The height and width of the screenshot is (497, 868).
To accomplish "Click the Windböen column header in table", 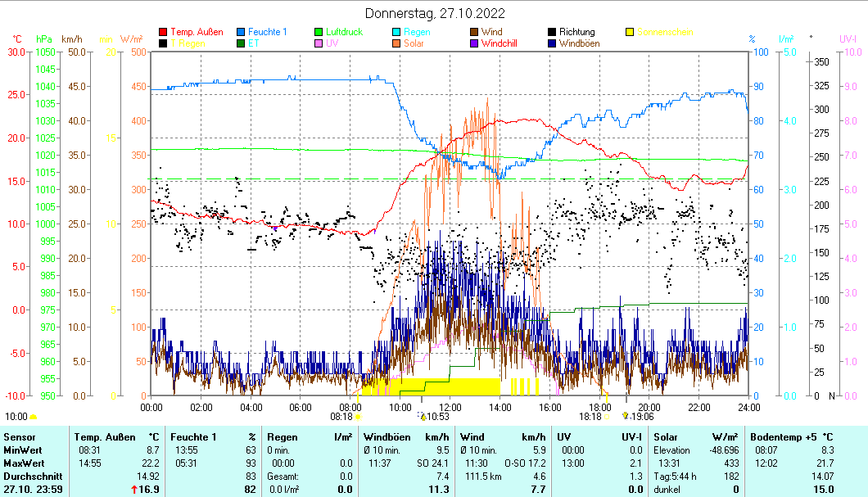I will [387, 436].
